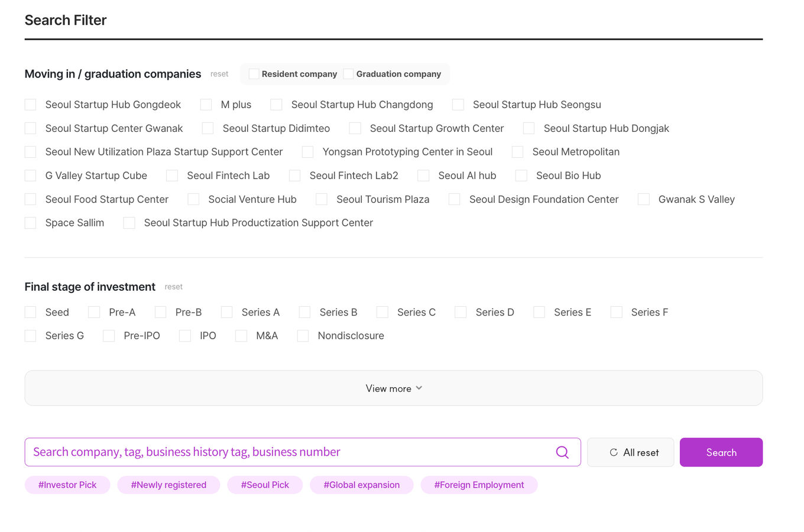Check the Graduation company checkbox
This screenshot has width=804, height=532.
(348, 74)
